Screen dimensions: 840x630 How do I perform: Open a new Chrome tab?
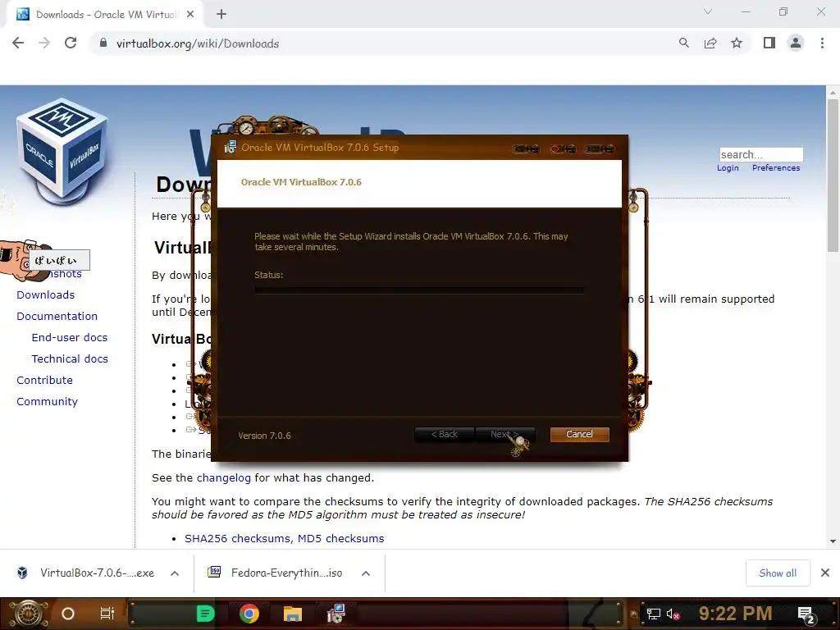pyautogui.click(x=221, y=15)
